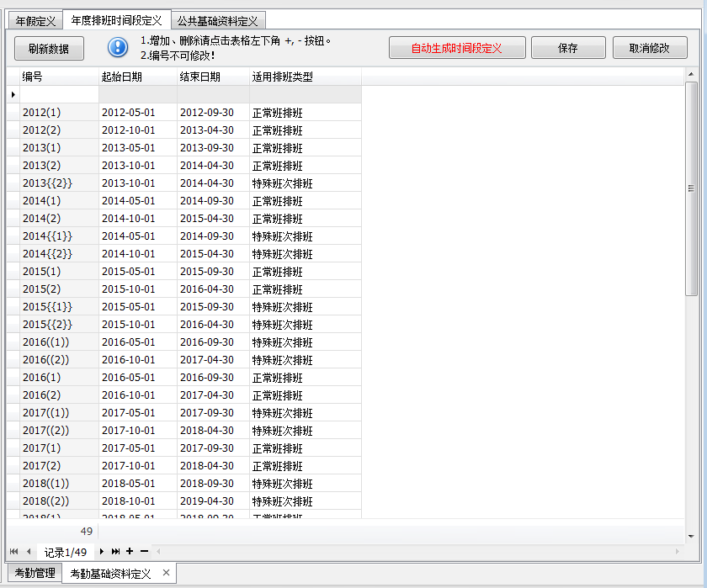Sort by 编号 column header
707x588 pixels.
[x=59, y=77]
